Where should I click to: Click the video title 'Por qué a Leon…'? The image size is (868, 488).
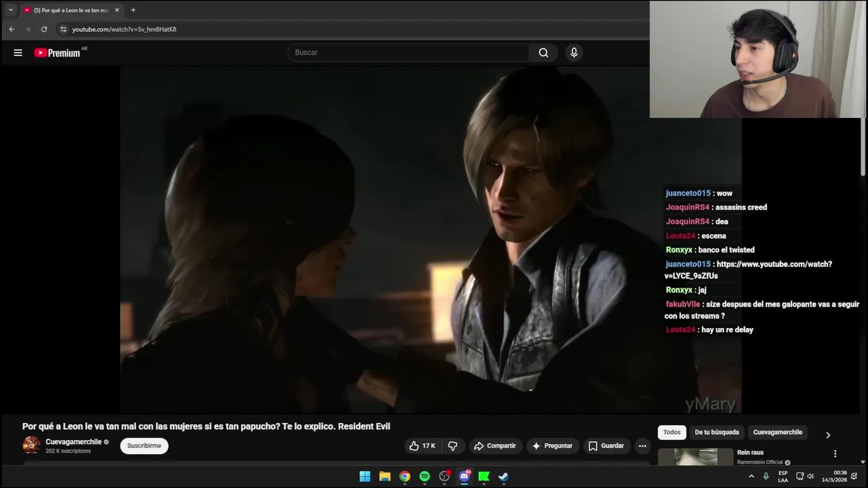(x=206, y=426)
